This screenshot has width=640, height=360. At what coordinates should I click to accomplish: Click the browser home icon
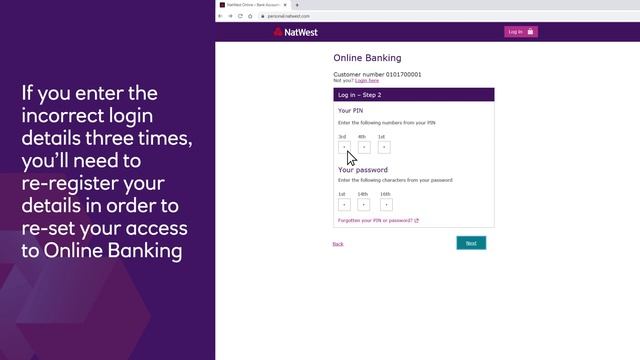[x=250, y=16]
